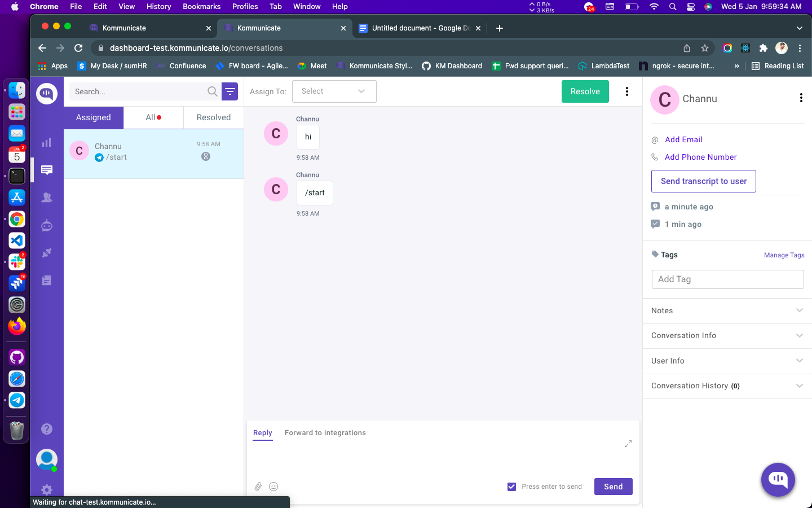This screenshot has height=508, width=812.
Task: Open the emoji picker in the reply box
Action: tap(273, 486)
